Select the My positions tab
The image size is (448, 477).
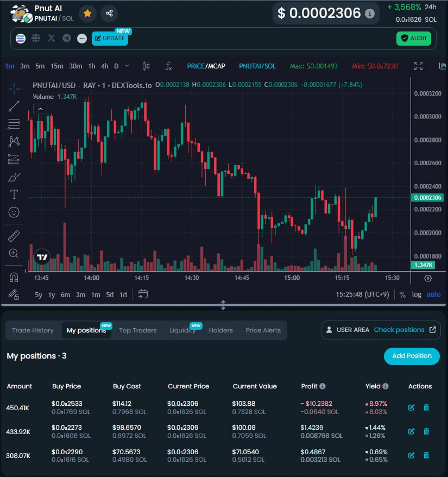click(x=86, y=330)
